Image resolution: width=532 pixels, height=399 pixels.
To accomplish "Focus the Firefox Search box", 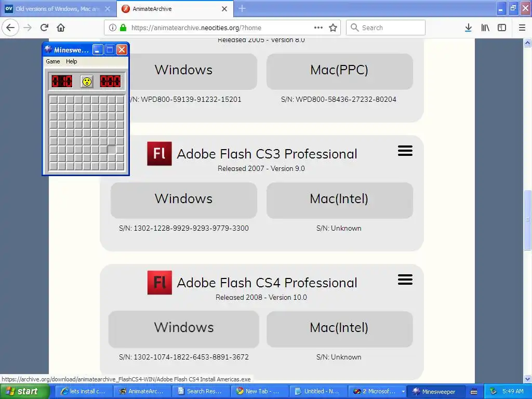I will [385, 28].
